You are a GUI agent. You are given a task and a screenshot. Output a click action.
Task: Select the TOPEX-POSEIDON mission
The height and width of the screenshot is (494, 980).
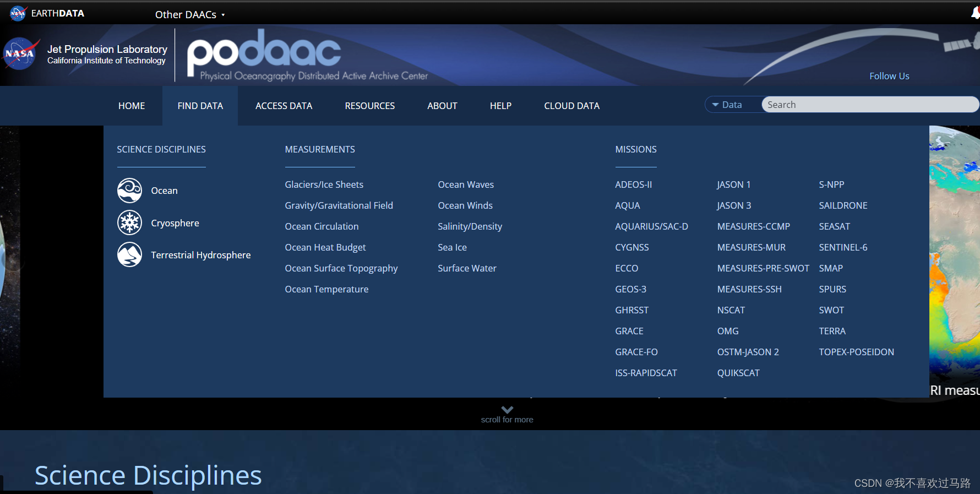(x=856, y=352)
